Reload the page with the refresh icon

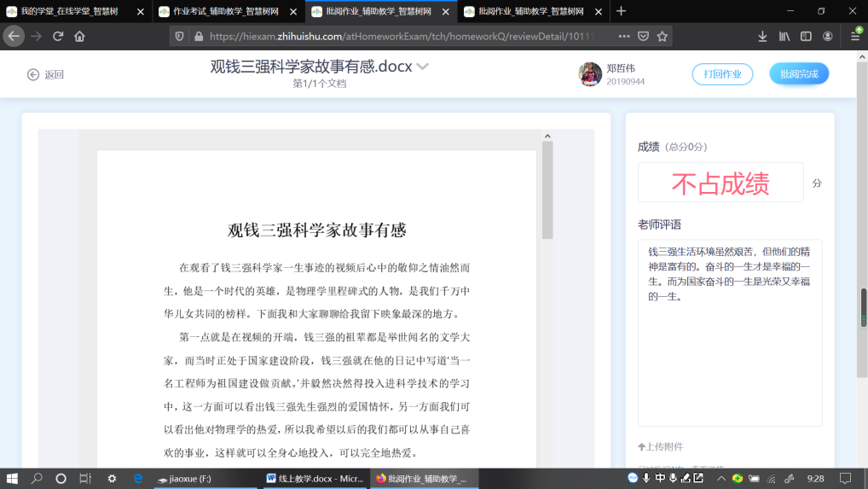(x=58, y=37)
